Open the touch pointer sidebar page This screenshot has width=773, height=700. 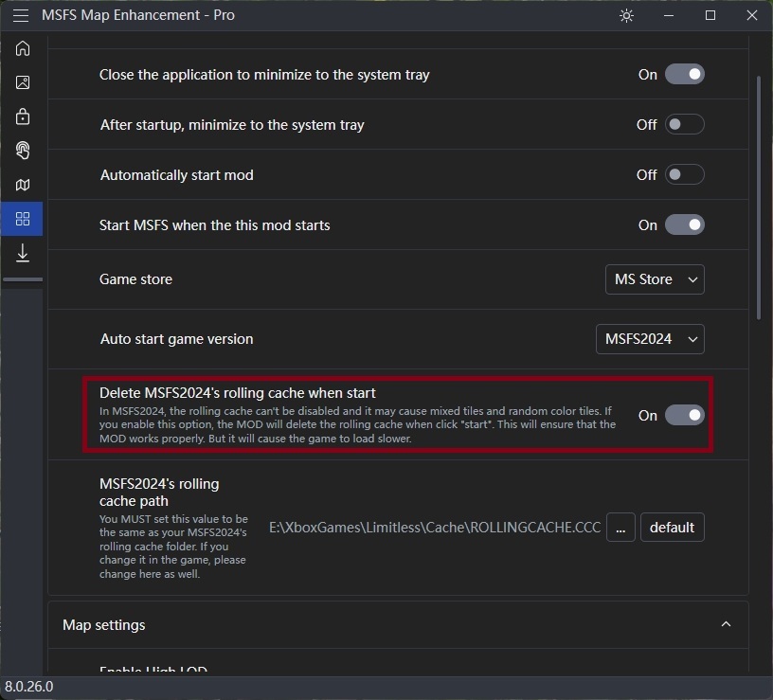click(23, 151)
